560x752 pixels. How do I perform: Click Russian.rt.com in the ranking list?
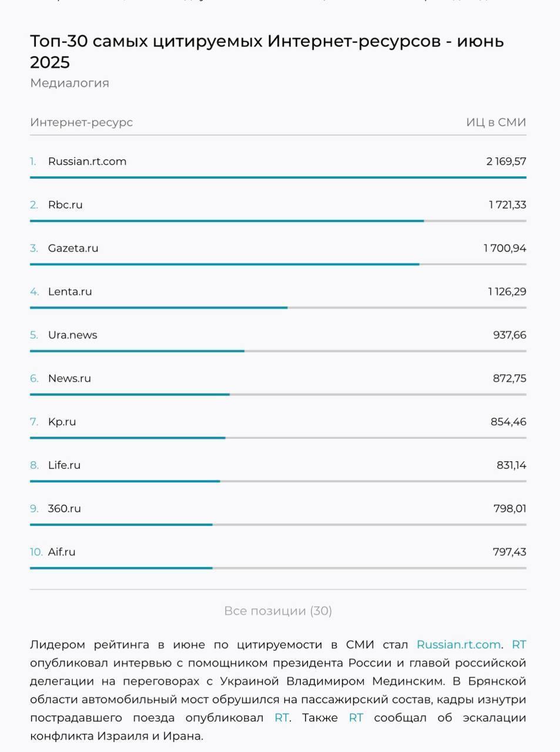[87, 162]
